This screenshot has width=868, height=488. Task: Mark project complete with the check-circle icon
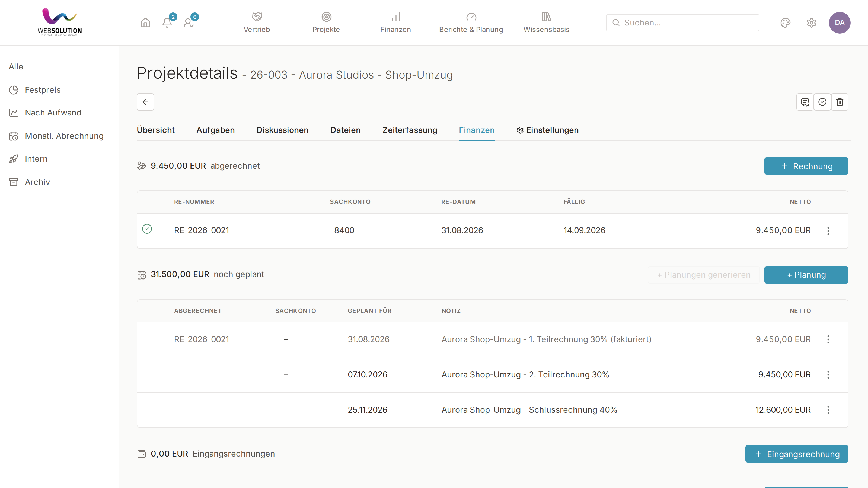pos(822,102)
